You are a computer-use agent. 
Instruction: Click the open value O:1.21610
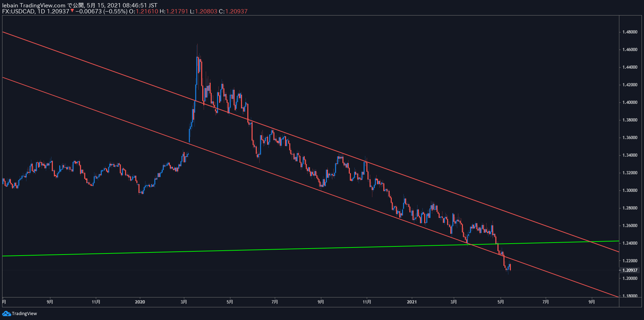tap(143, 11)
